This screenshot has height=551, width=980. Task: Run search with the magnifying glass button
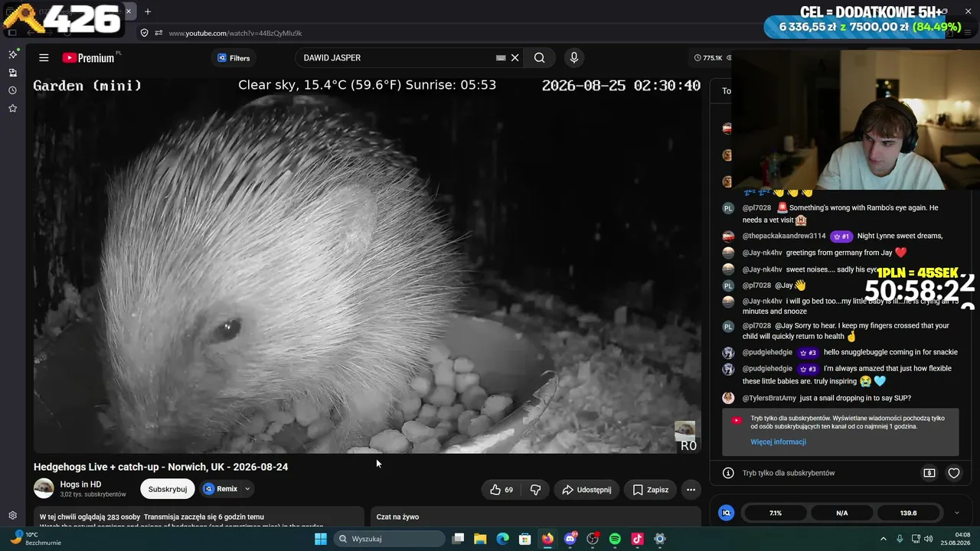point(540,57)
